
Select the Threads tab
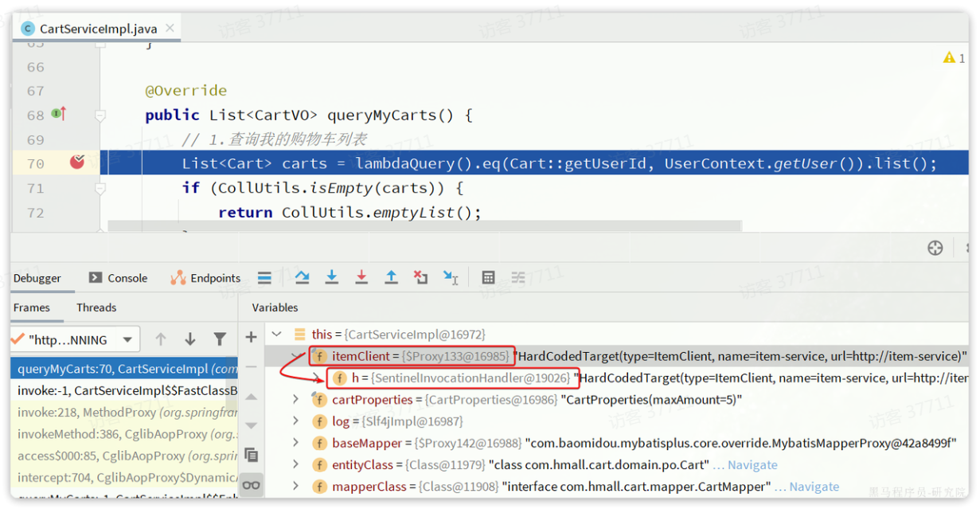coord(96,307)
